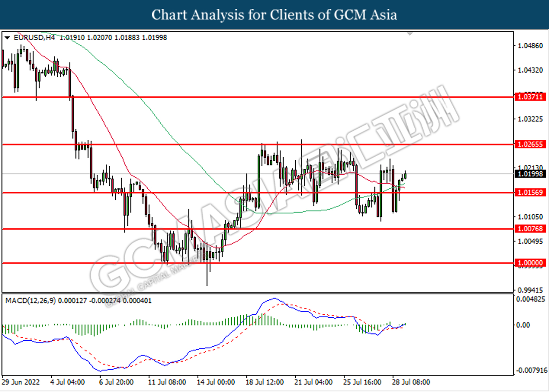Click the 1.03225 price axis value
This screenshot has width=549, height=392.
530,119
